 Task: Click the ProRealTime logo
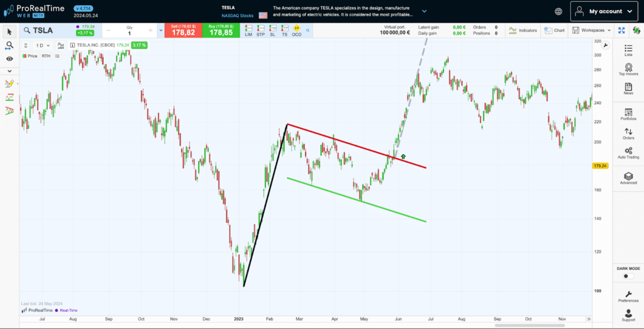[33, 11]
